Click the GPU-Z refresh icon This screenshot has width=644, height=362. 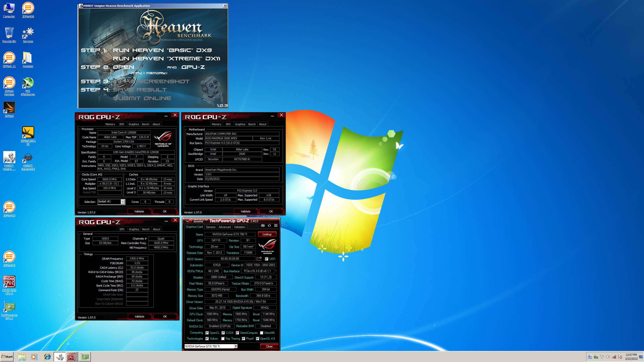(x=269, y=225)
